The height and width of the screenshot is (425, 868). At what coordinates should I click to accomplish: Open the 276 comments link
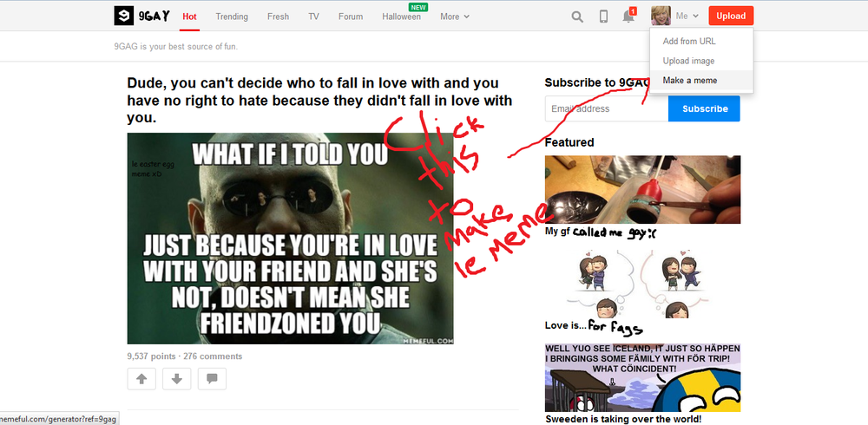[x=213, y=356]
